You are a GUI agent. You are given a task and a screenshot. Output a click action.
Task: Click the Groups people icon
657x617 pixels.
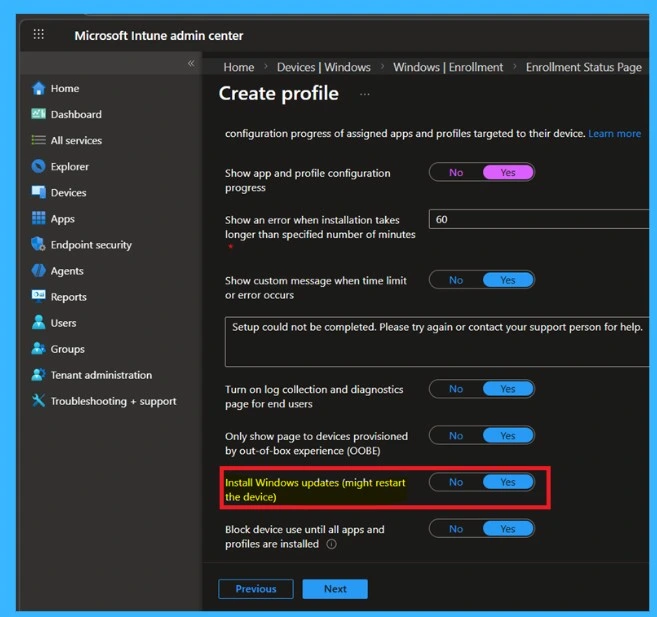(x=39, y=349)
